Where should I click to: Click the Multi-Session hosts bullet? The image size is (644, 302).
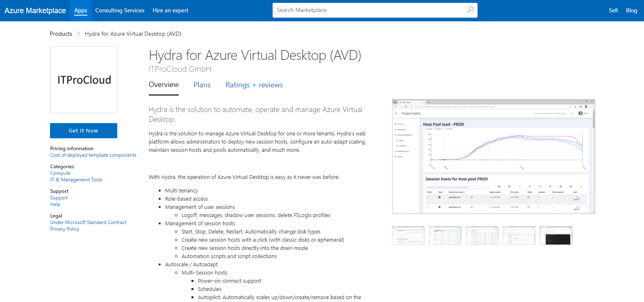(205, 273)
